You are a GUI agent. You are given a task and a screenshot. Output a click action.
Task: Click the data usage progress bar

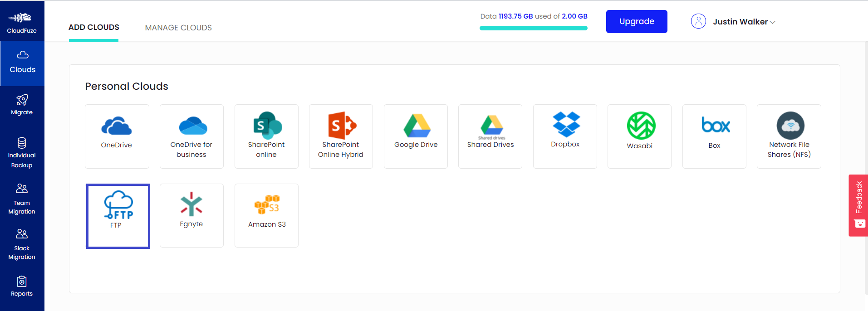(x=534, y=28)
